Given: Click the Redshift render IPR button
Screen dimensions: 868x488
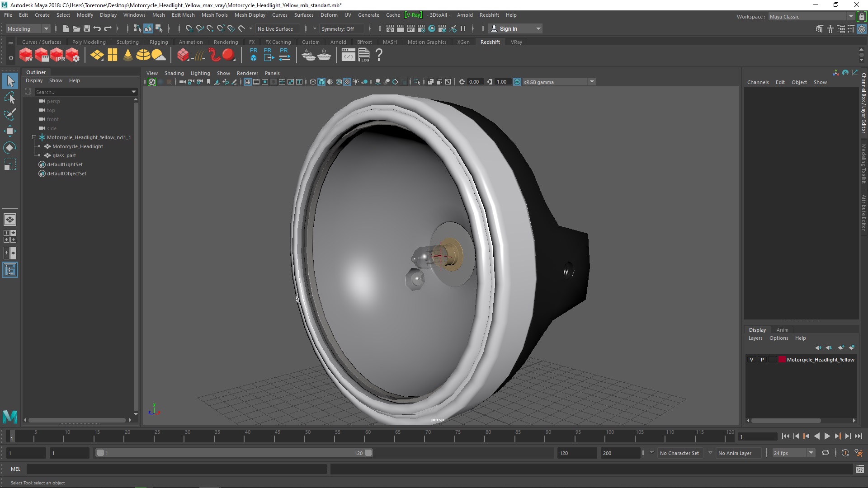Looking at the screenshot, I should [58, 55].
